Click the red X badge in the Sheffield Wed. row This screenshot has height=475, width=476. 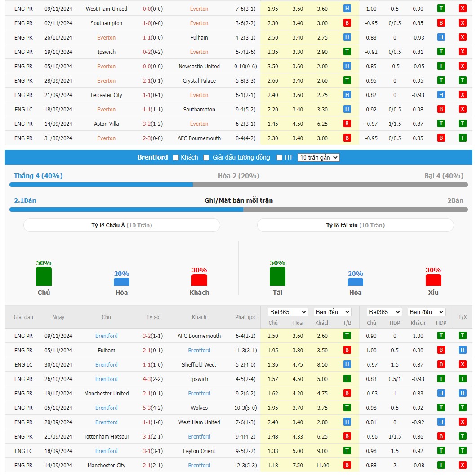point(463,364)
